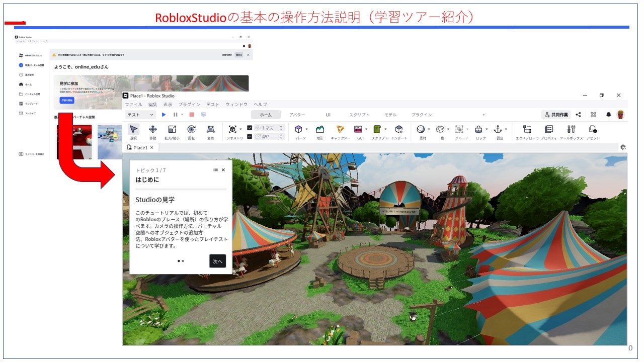Expand the 色 dropdown arrow
This screenshot has width=644, height=362.
pyautogui.click(x=448, y=129)
